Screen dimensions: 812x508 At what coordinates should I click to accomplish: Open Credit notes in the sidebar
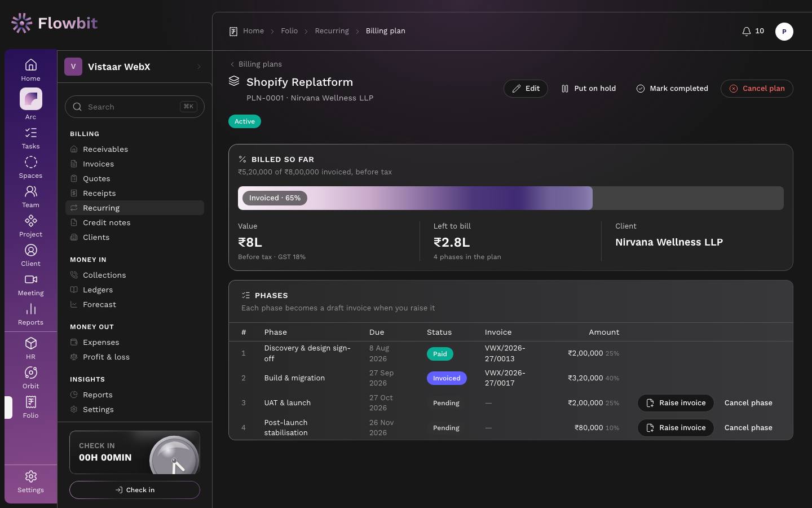point(135,222)
